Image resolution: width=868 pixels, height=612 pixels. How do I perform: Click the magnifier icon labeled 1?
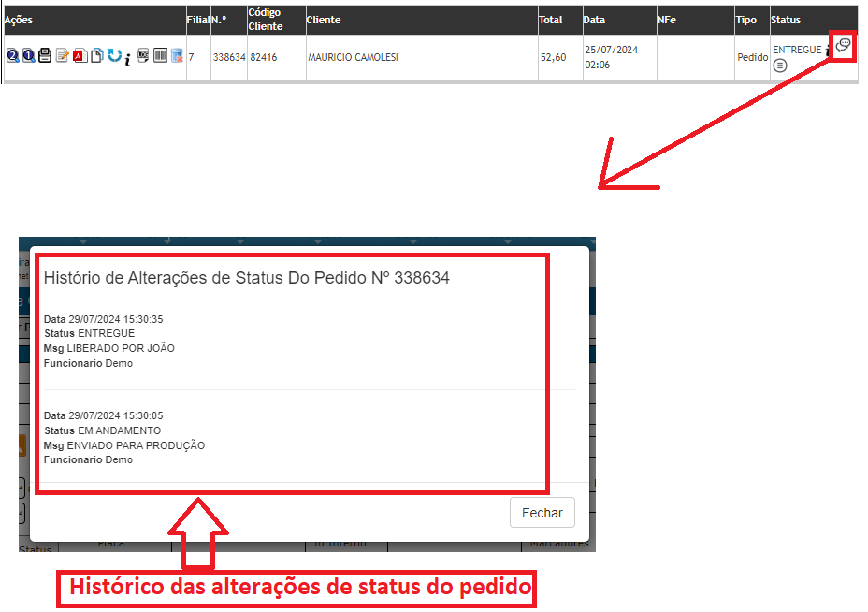[x=28, y=57]
